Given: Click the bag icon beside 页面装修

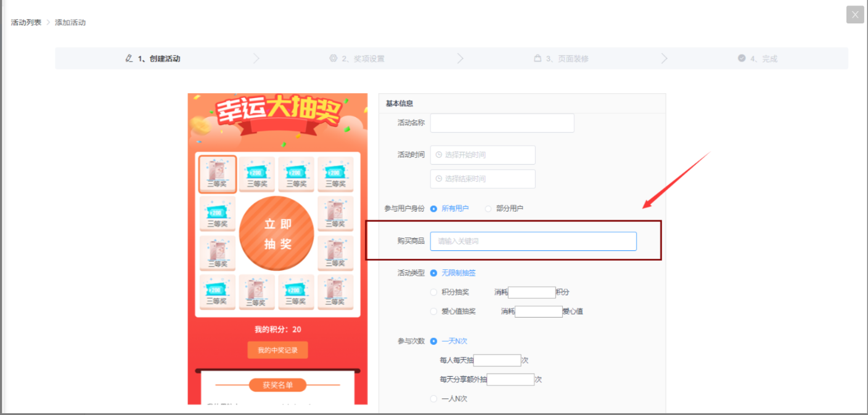Looking at the screenshot, I should tap(538, 59).
